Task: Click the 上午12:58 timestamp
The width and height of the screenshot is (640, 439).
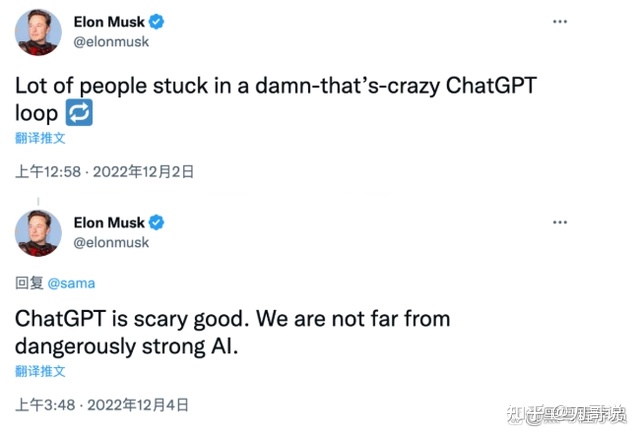Action: coord(48,172)
